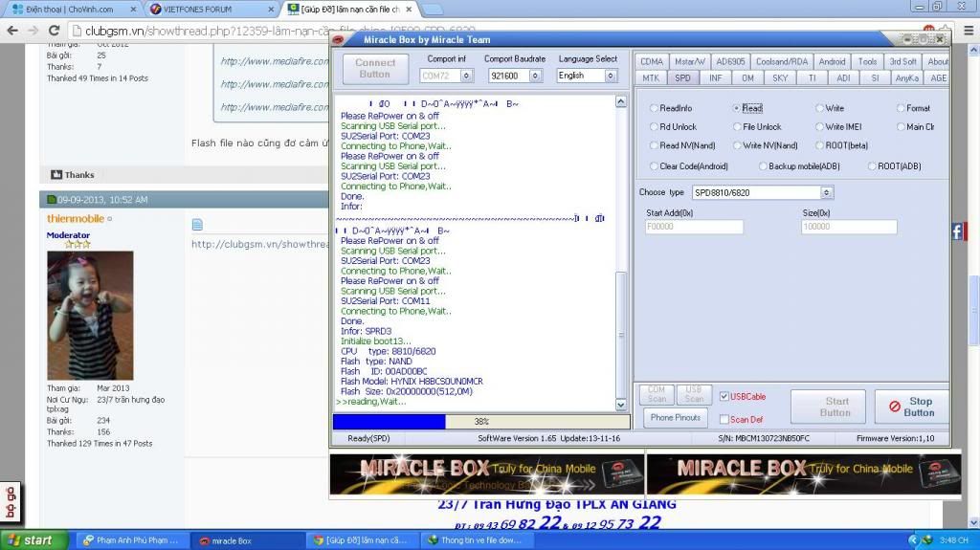Open the Comport inf dropdown

click(466, 76)
